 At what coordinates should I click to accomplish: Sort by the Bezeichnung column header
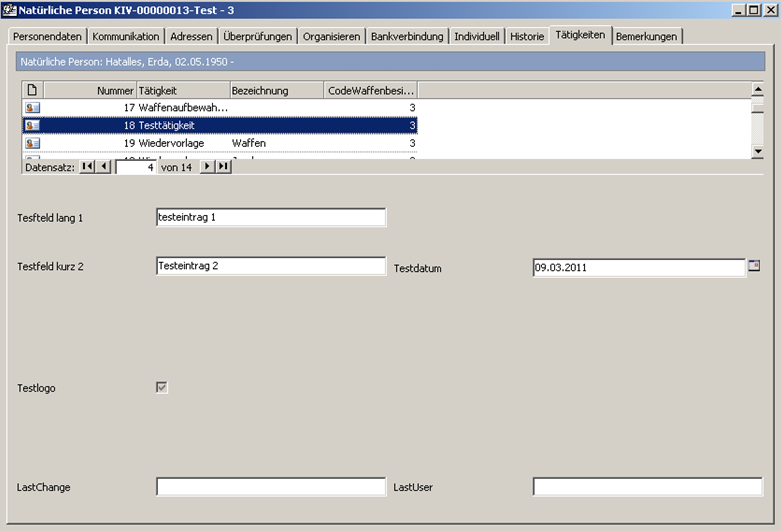(276, 90)
